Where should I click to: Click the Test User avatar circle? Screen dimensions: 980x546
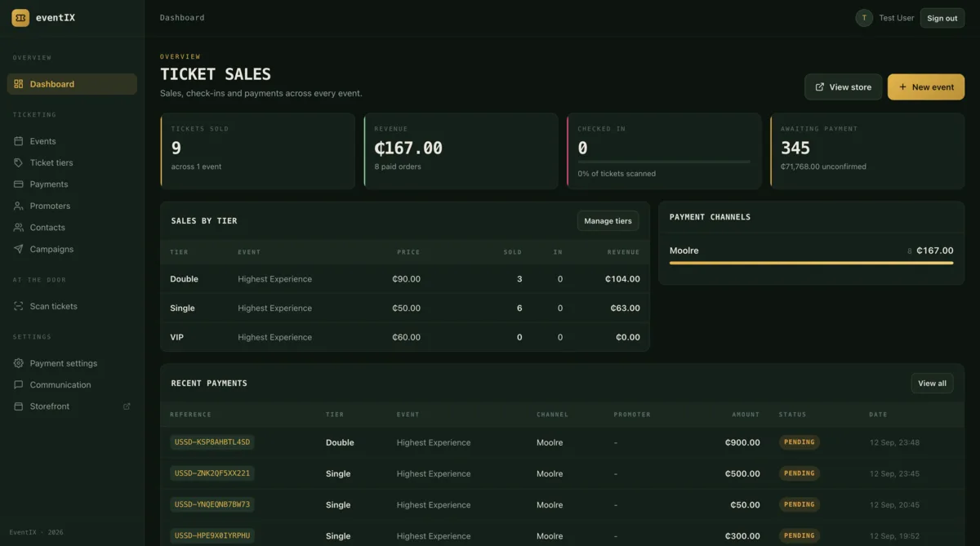pos(864,18)
